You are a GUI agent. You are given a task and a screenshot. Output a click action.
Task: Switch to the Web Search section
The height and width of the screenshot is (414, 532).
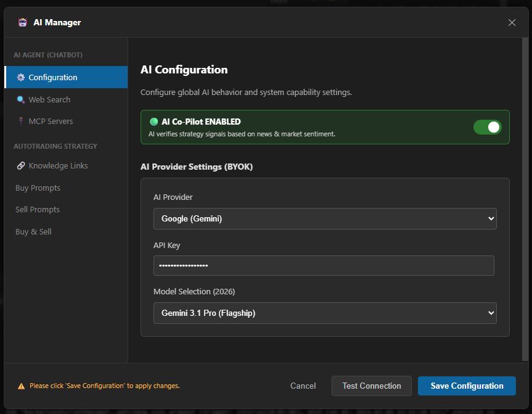click(49, 100)
